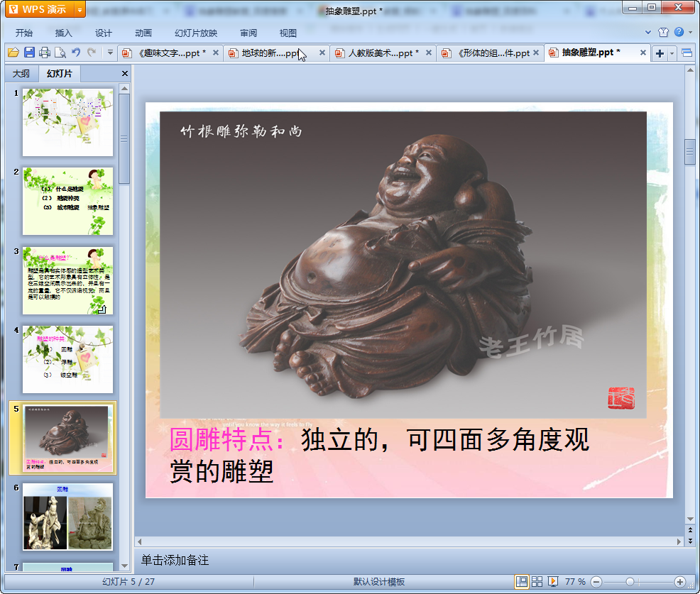Click the notes area 单击添加备注
The width and height of the screenshot is (700, 594).
tap(175, 560)
